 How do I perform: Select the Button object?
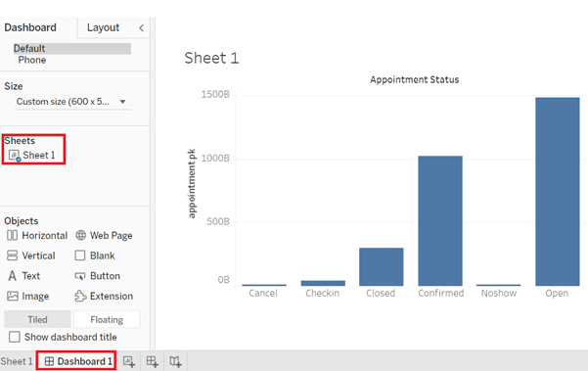(x=98, y=276)
